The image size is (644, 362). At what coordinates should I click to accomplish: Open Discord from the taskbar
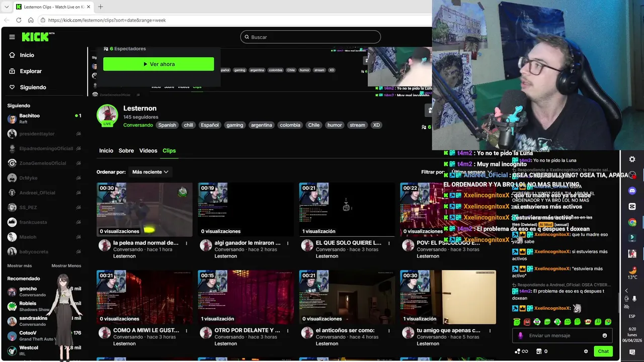632,191
